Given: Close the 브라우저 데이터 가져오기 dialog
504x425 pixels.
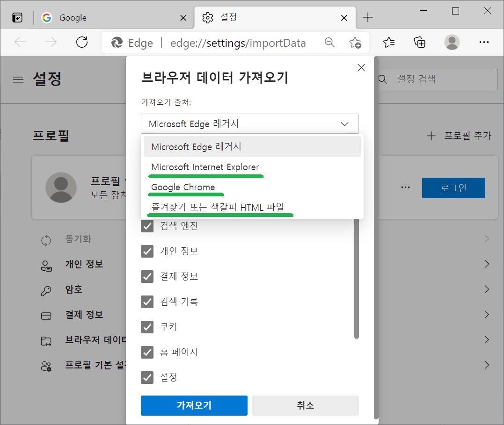Looking at the screenshot, I should pyautogui.click(x=361, y=67).
